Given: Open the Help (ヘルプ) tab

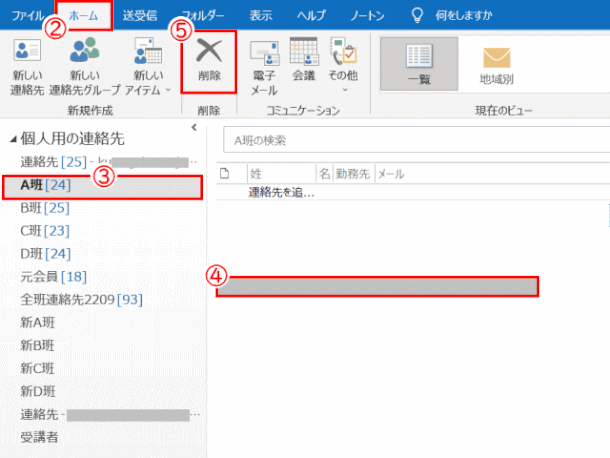Looking at the screenshot, I should coord(311,16).
